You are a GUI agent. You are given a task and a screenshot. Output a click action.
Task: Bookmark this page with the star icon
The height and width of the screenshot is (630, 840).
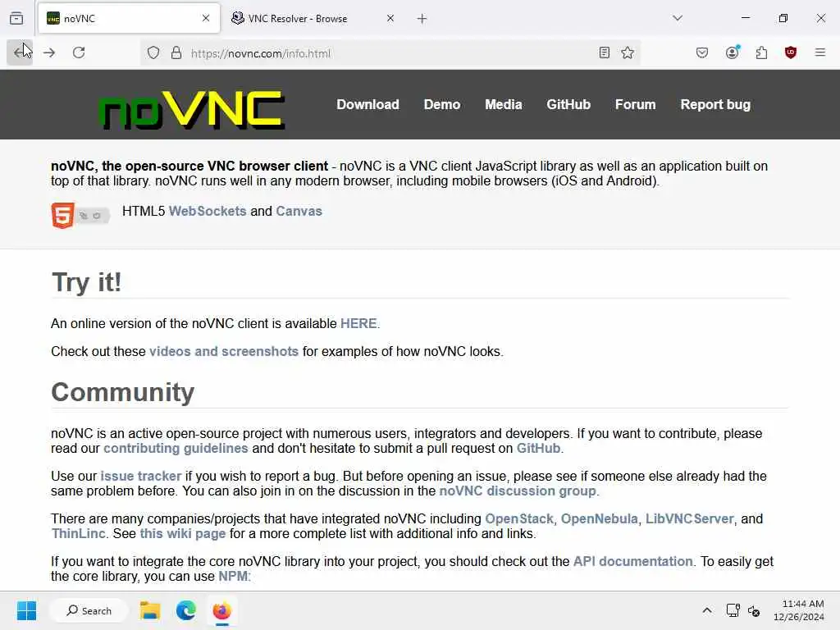click(x=628, y=52)
